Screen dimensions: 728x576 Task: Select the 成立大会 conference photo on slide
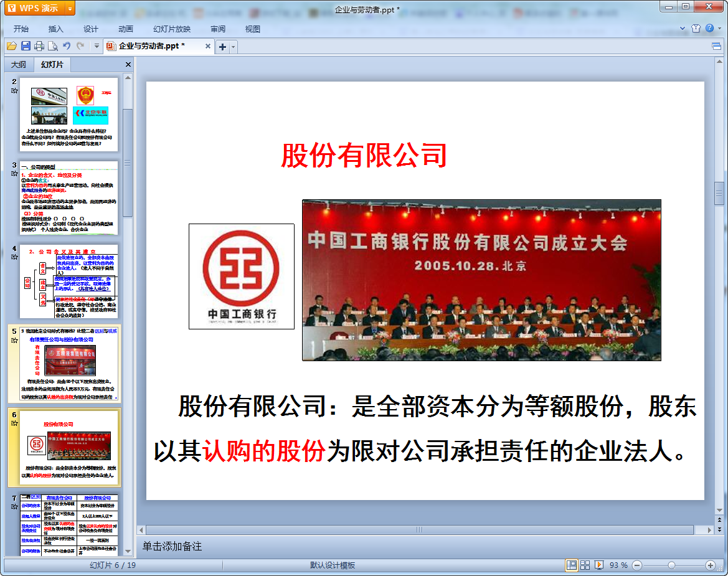pyautogui.click(x=481, y=280)
